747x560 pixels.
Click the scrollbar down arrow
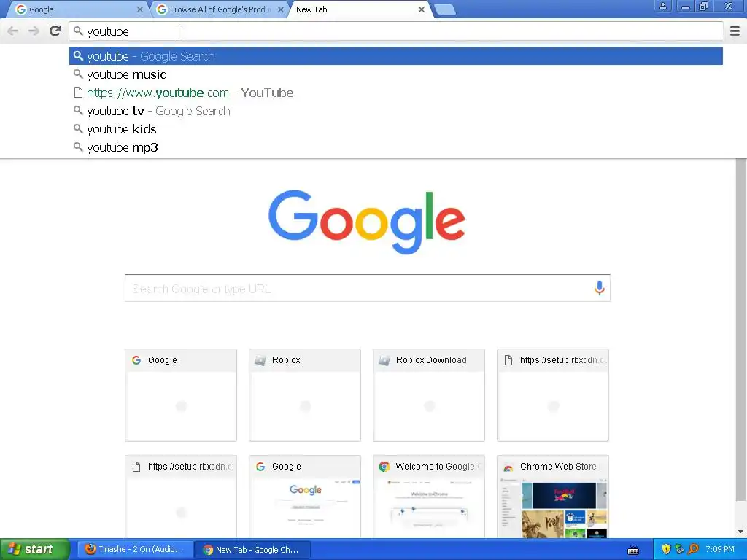[x=741, y=532]
